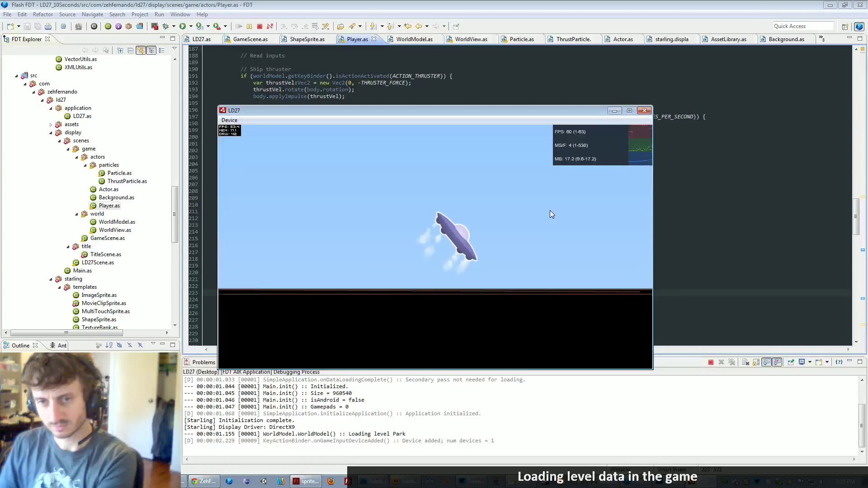868x488 pixels.
Task: Switch to the WorldModel.as editor tab
Action: [x=414, y=39]
